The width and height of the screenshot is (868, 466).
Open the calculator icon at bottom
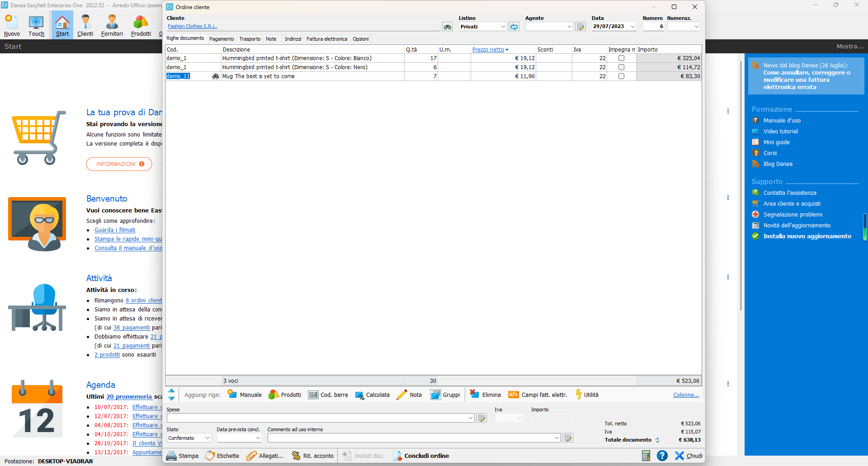pos(646,456)
